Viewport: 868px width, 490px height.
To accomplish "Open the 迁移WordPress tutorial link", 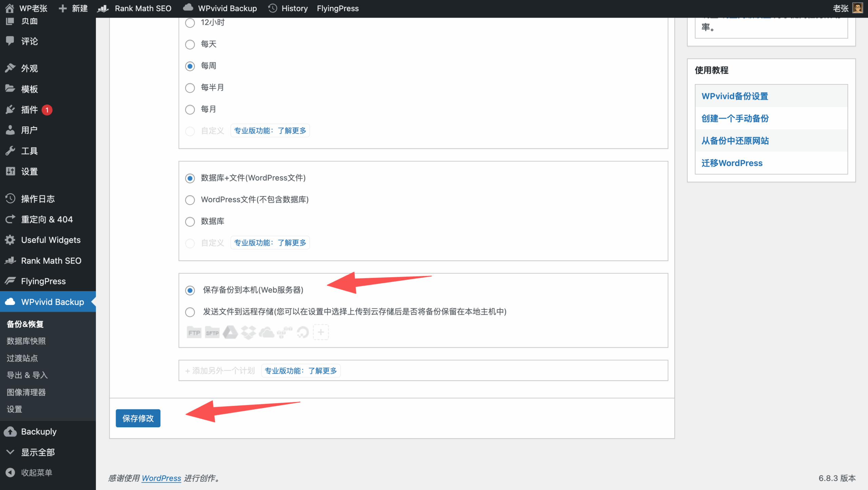I will pyautogui.click(x=732, y=163).
